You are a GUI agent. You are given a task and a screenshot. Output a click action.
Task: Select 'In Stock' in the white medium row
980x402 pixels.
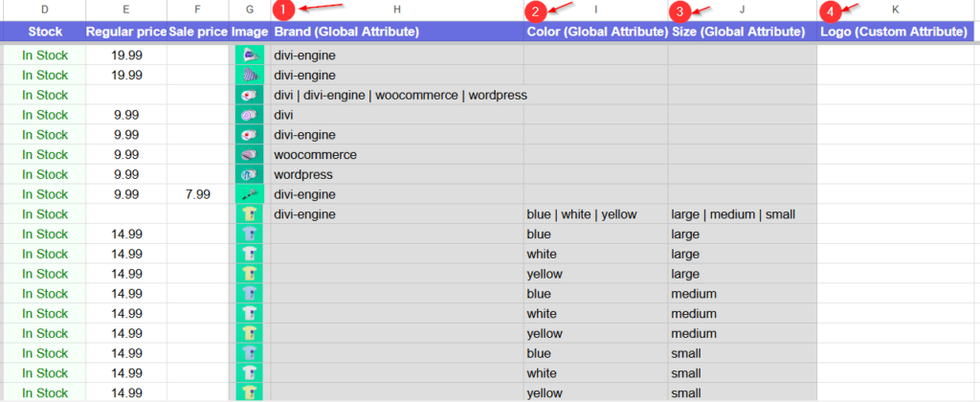[x=44, y=314]
